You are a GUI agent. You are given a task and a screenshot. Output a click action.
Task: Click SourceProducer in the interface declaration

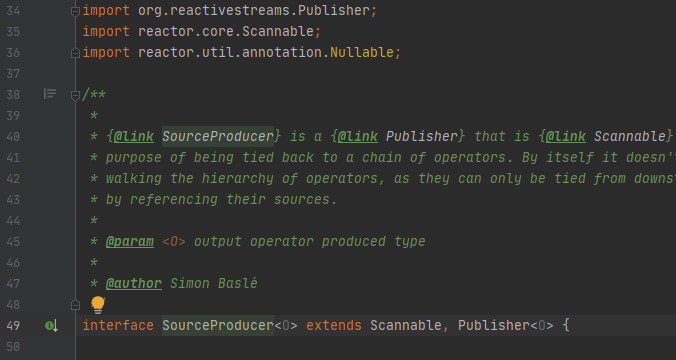218,326
